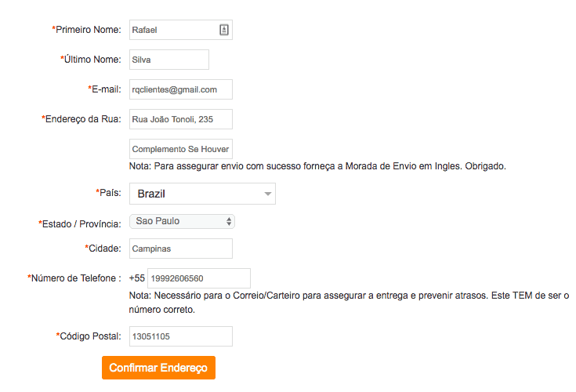Click the Morada de Envio note text
Screen dimensions: 576x392
[x=317, y=166]
